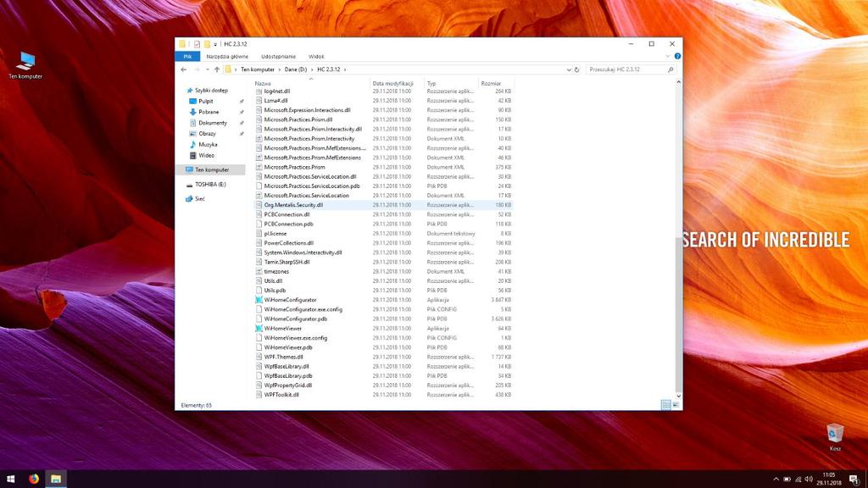Select the pl.license file
This screenshot has width=868, height=488.
[275, 234]
